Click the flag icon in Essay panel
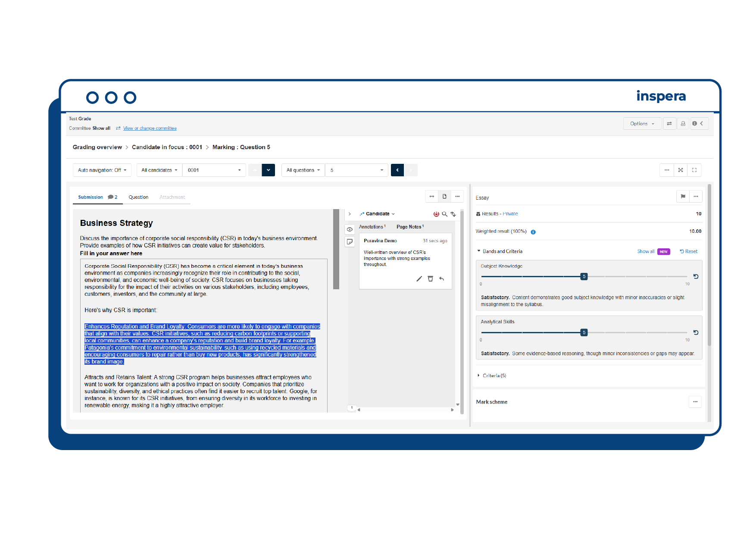Image resolution: width=756 pixels, height=535 pixels. click(x=683, y=196)
